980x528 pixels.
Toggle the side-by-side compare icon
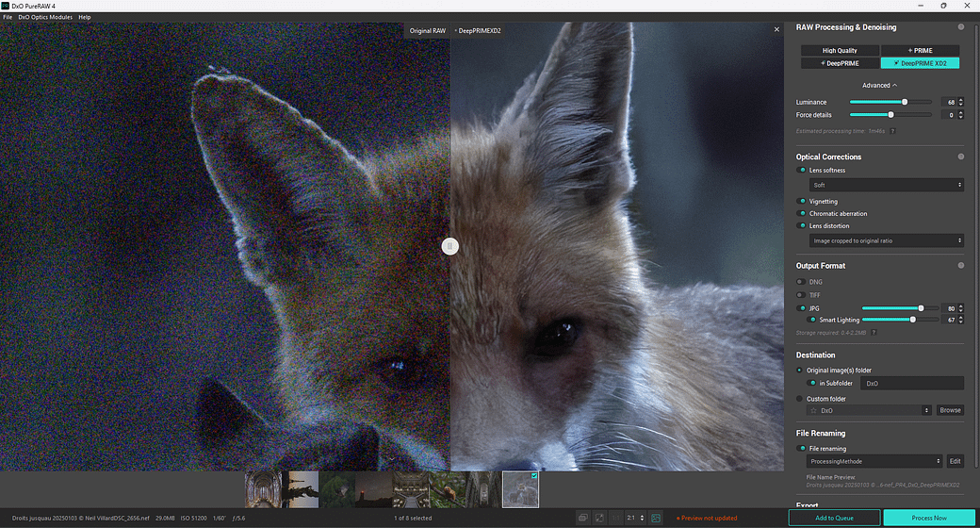583,518
